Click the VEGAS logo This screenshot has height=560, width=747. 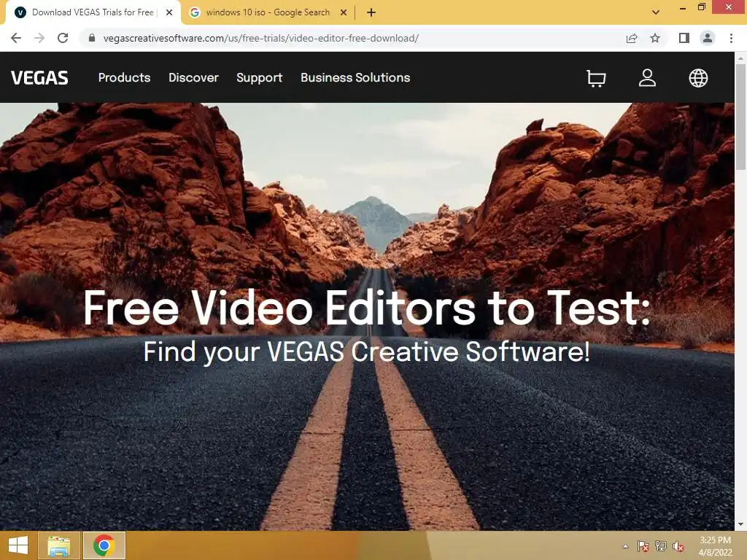[x=39, y=77]
